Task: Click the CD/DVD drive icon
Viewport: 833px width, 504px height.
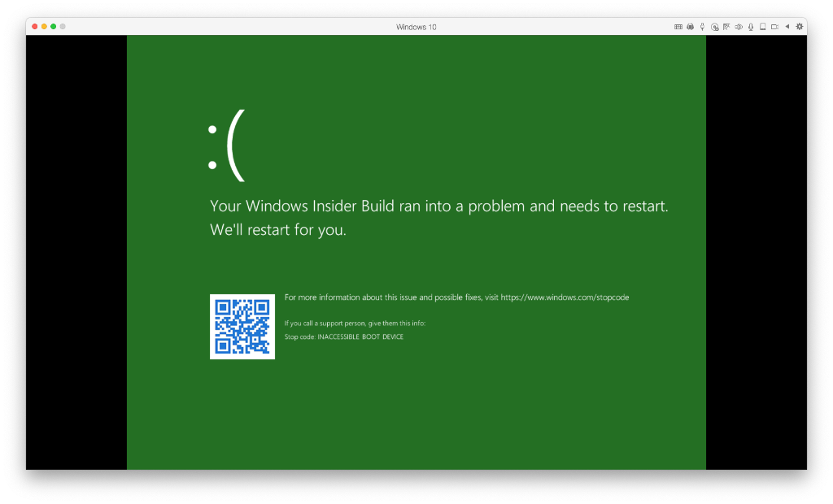Action: (x=714, y=27)
